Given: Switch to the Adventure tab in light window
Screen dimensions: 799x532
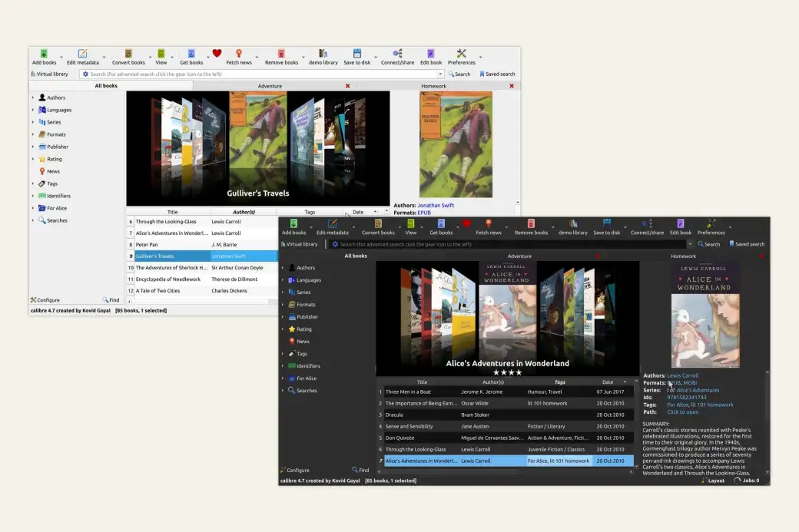Looking at the screenshot, I should [270, 86].
